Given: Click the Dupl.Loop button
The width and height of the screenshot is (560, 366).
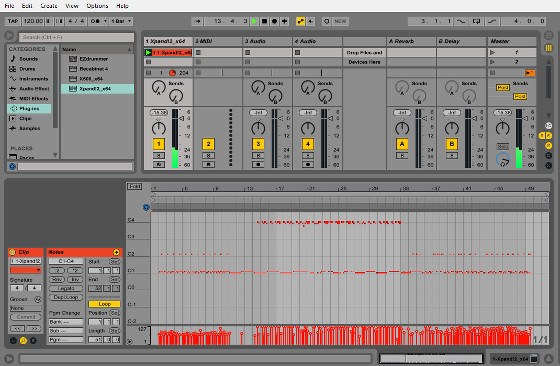Looking at the screenshot, I should coord(66,297).
